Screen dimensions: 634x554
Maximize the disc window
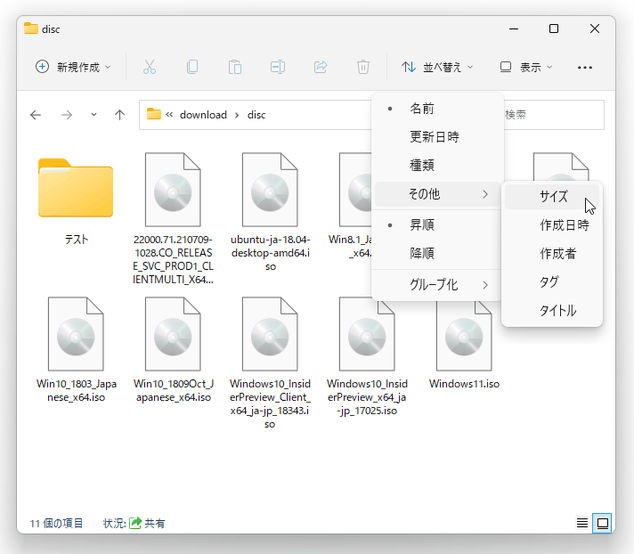pyautogui.click(x=554, y=29)
